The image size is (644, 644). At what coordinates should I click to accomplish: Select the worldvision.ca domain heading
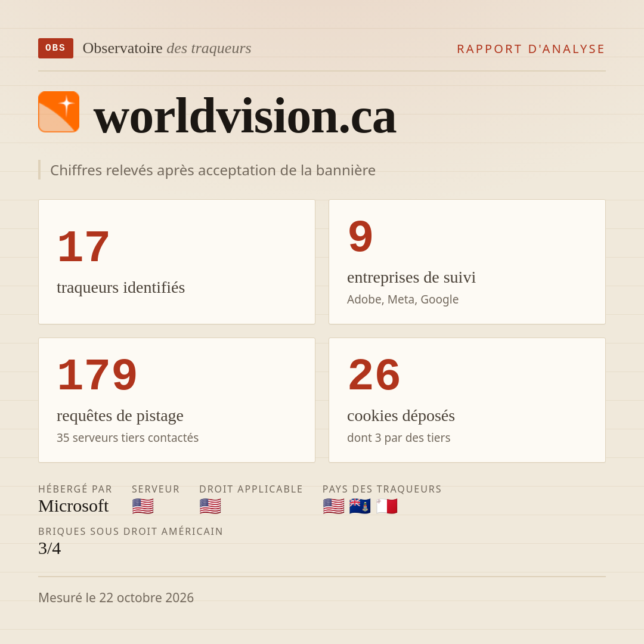coord(245,116)
